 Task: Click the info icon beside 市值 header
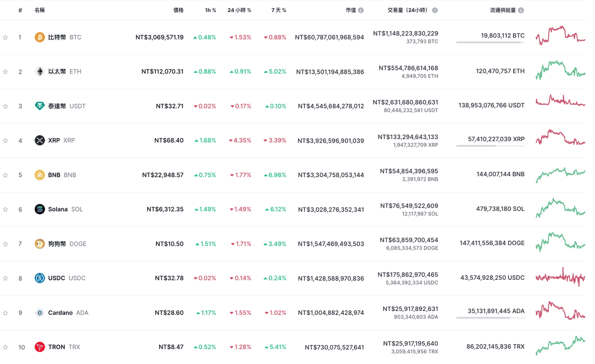[x=361, y=10]
